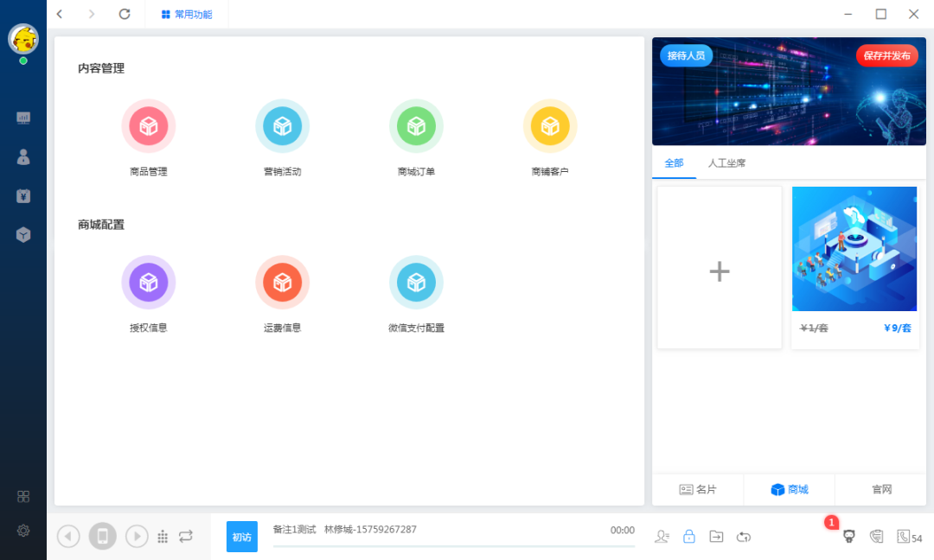Click the call progress bar under contact name

coord(453,545)
